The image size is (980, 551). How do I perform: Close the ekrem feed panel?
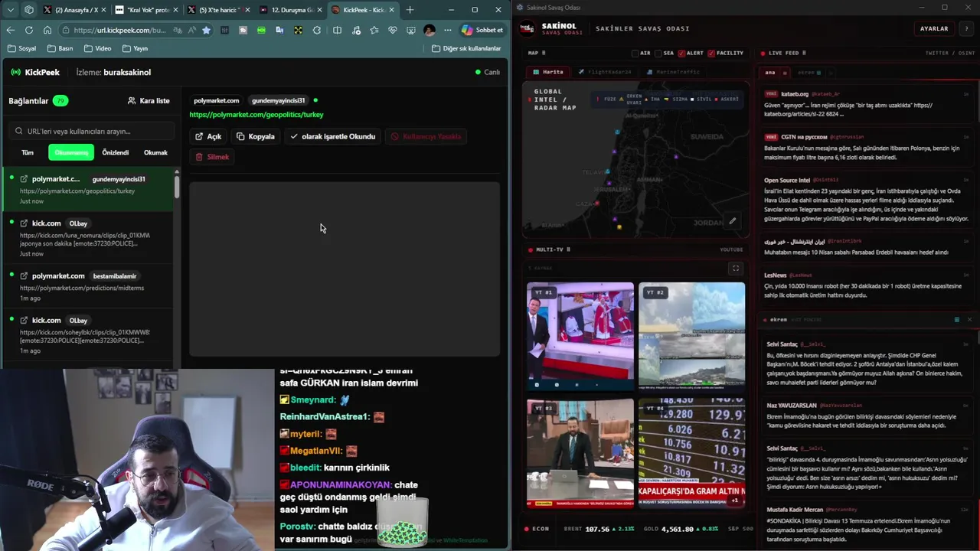click(x=969, y=319)
